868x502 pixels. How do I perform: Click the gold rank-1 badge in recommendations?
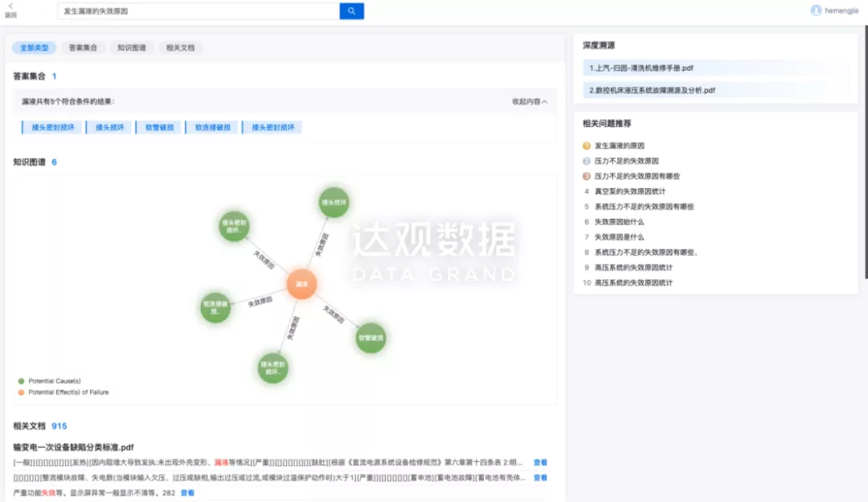pos(587,146)
